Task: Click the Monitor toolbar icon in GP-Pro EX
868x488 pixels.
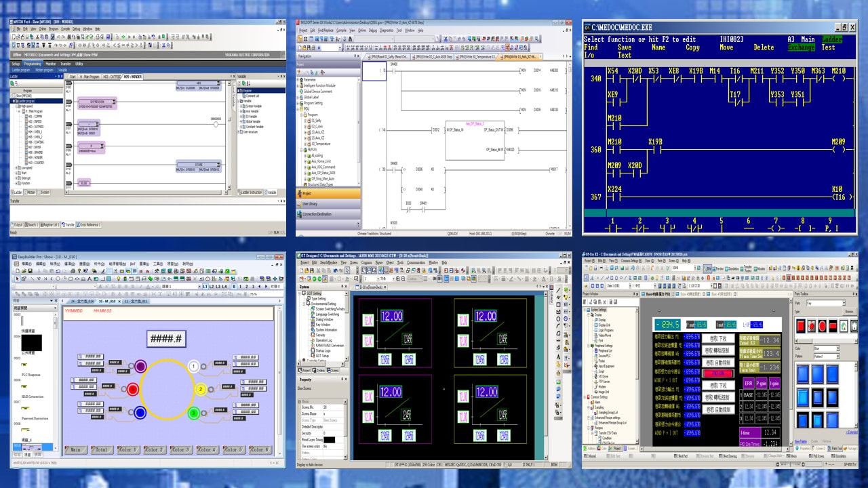Action: 759,268
